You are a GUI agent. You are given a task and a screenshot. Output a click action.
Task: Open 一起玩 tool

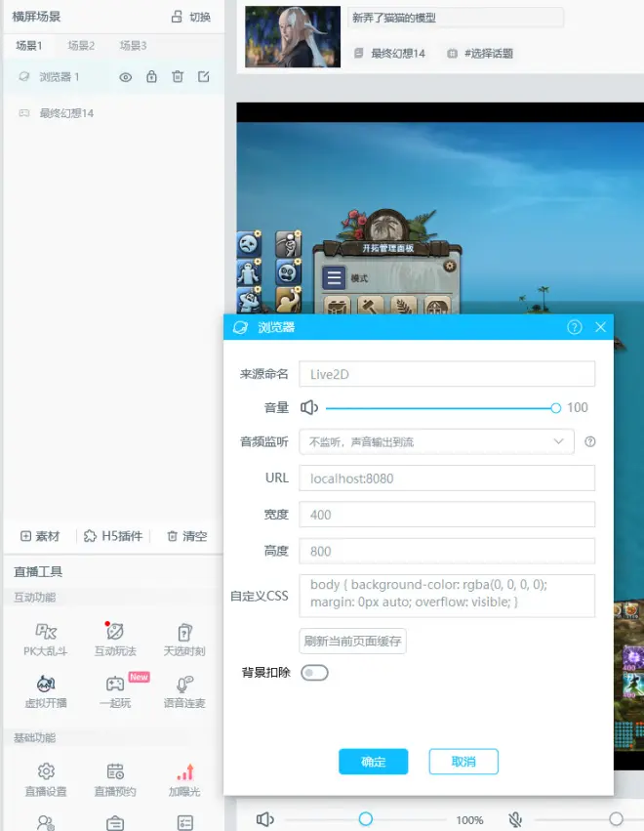coord(115,691)
